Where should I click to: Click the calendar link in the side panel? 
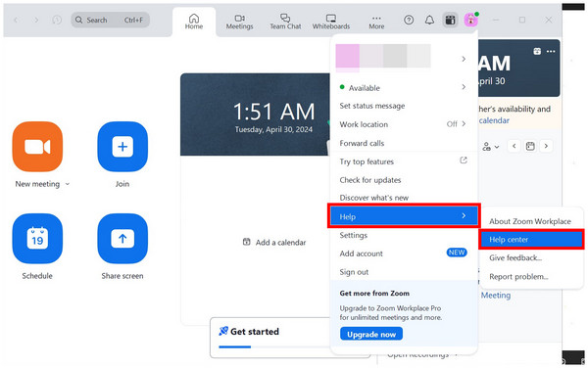tap(494, 120)
